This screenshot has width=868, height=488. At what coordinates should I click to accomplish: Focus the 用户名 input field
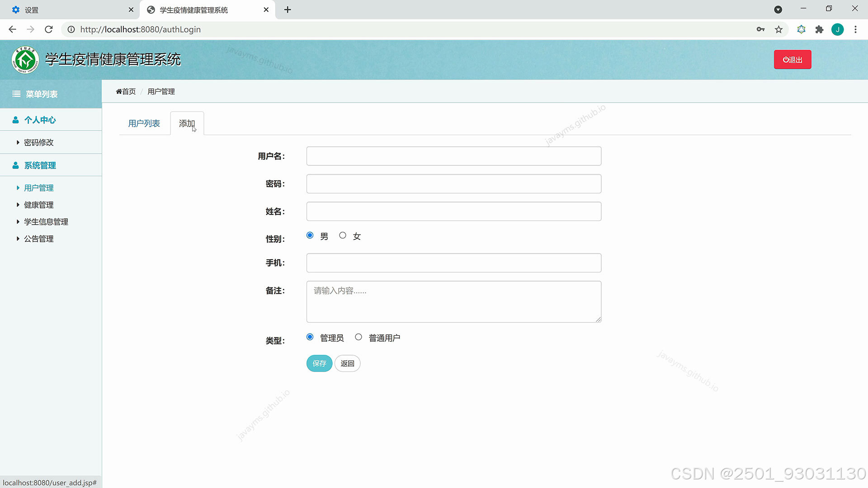click(x=454, y=156)
